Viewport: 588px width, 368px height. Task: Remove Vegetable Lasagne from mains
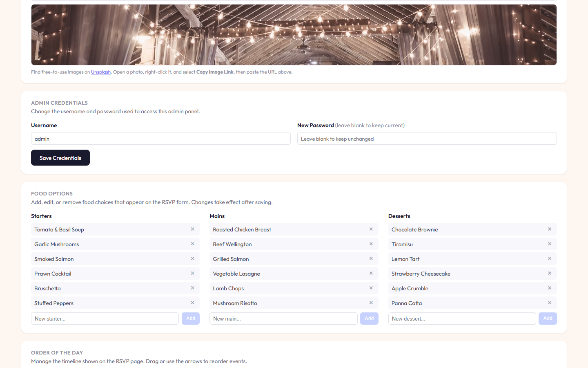371,273
